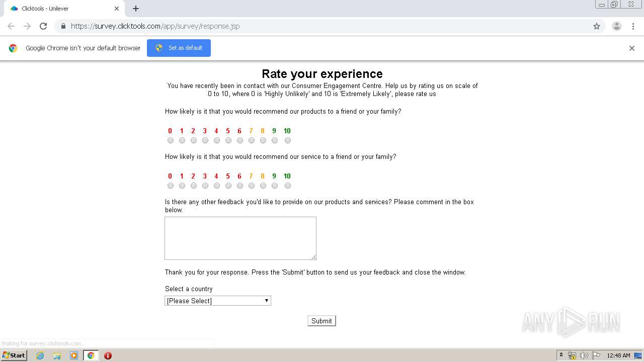644x362 pixels.
Task: Go back to the previous page
Action: tap(11, 26)
